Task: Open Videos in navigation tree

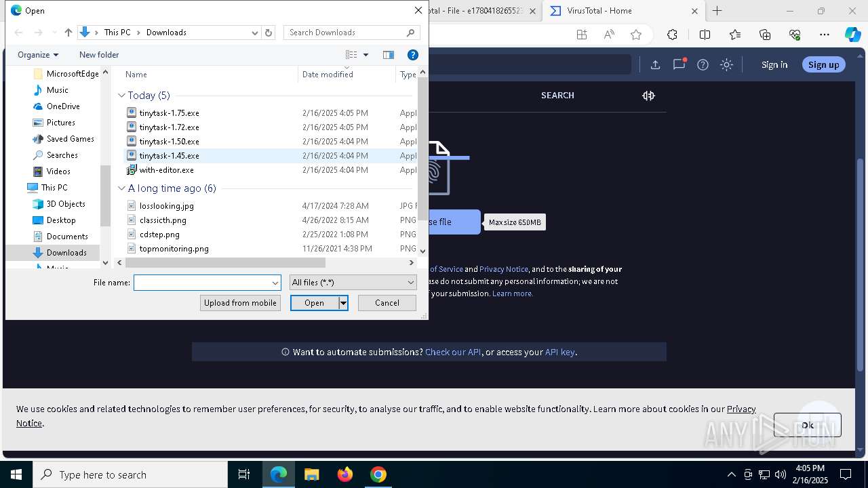Action: point(58,171)
